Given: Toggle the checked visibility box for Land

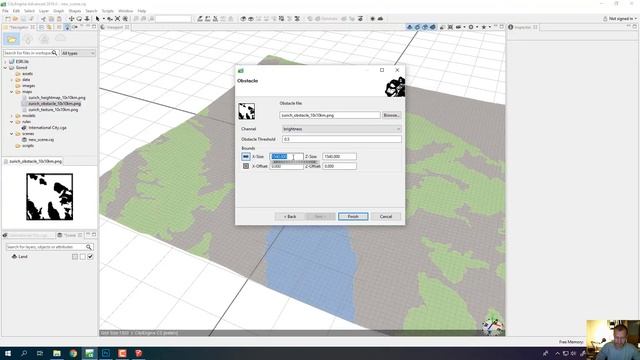Looking at the screenshot, I should tap(90, 257).
